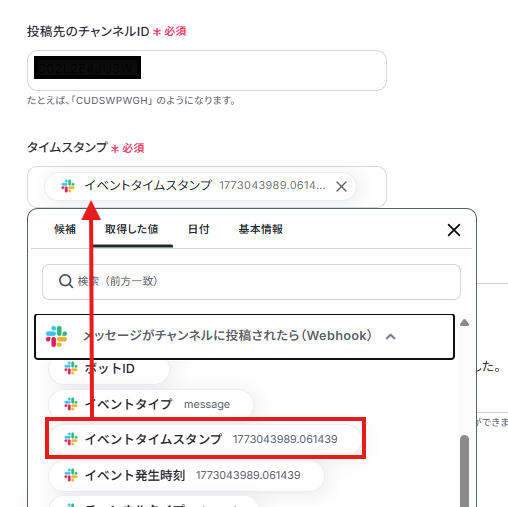Screen dimensions: 508x507
Task: Select the イベントタイプ message chip
Action: (151, 404)
